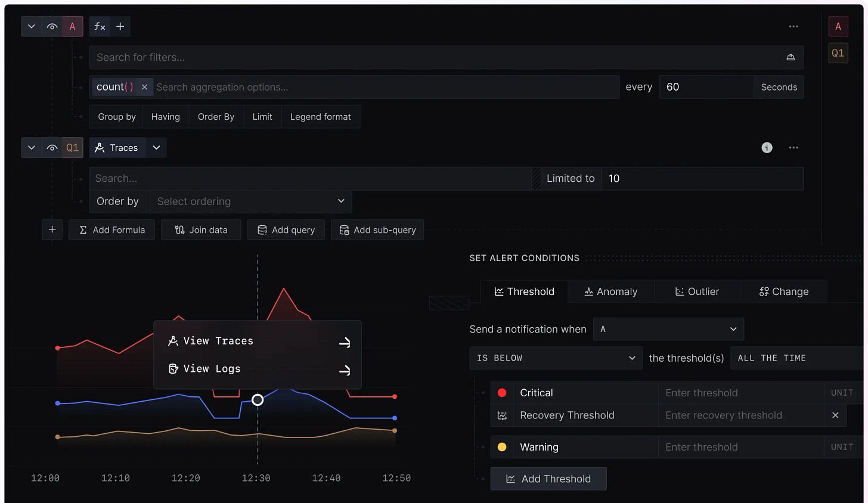Remove the Recovery Threshold row with the x
868x503 pixels.
[x=835, y=415]
